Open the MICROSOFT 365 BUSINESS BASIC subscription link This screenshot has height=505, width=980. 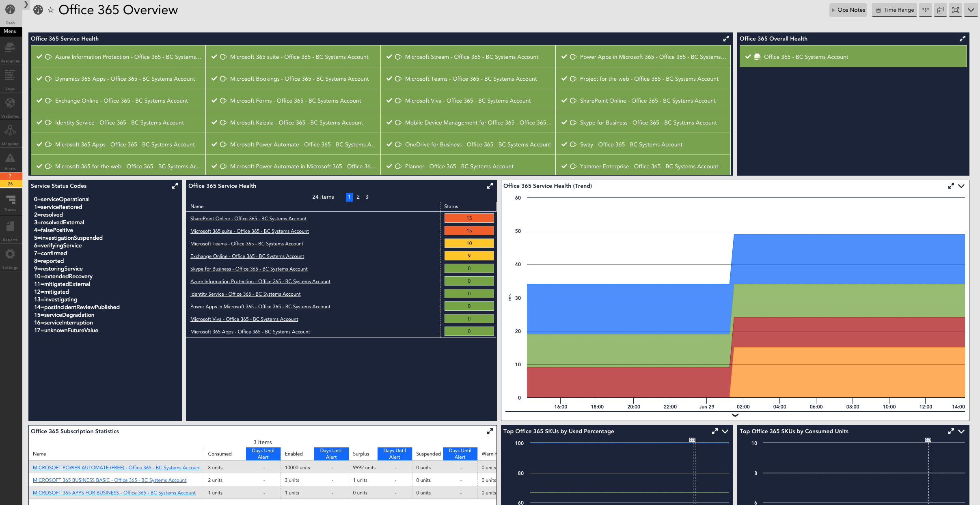click(110, 480)
